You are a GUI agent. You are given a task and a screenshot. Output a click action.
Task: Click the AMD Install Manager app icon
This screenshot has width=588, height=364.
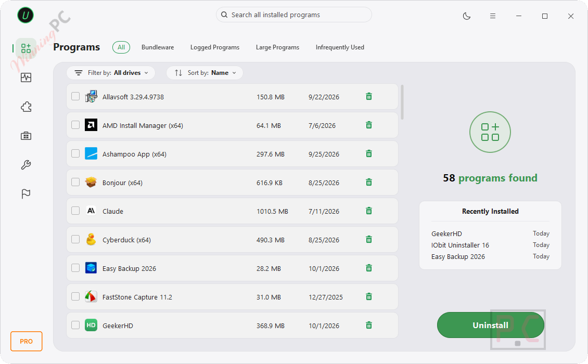pyautogui.click(x=91, y=125)
